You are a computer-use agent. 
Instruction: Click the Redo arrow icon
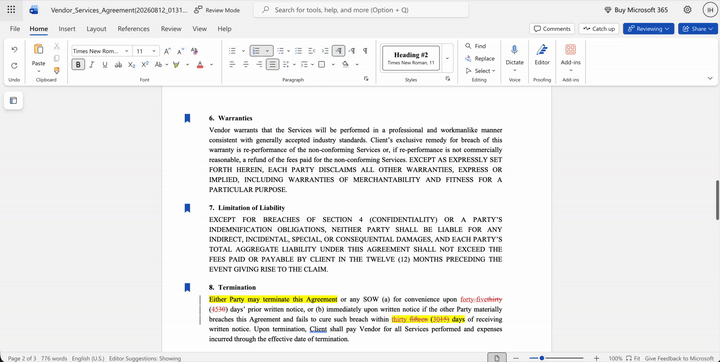point(14,65)
